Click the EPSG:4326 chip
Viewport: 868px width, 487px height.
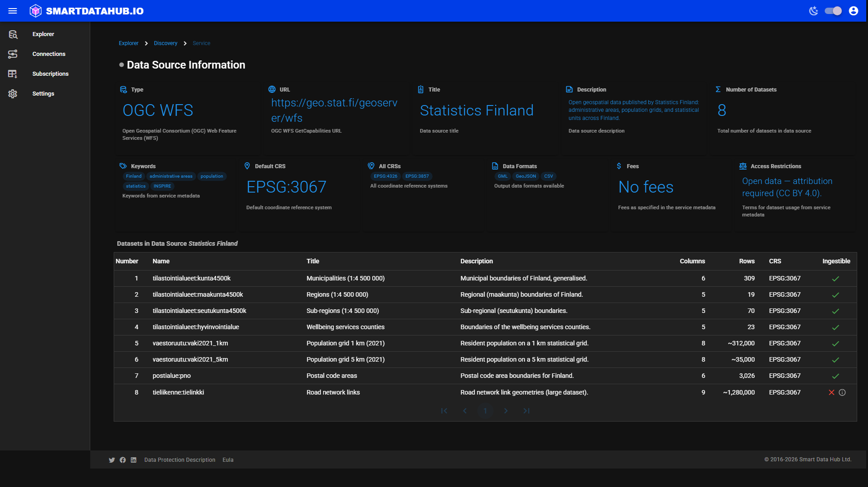tap(386, 176)
